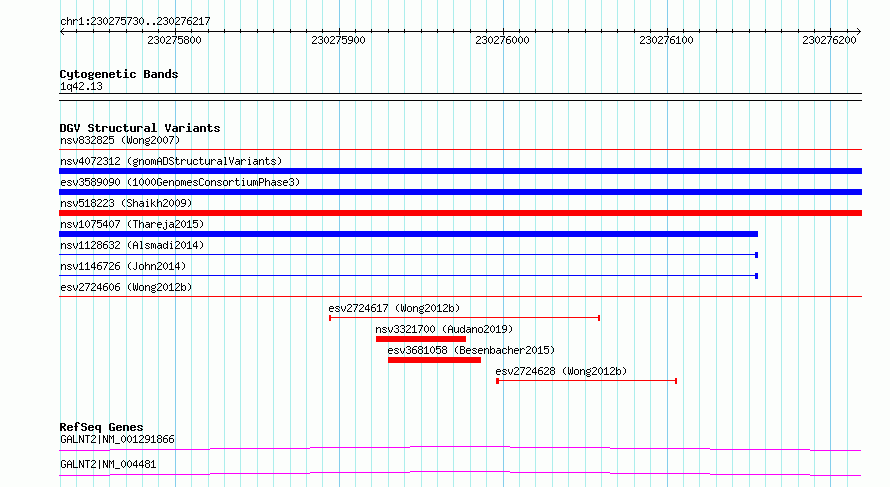Viewport: 890px width, 487px height.
Task: Click the DGV Structural Variants track heading
Action: (x=140, y=128)
